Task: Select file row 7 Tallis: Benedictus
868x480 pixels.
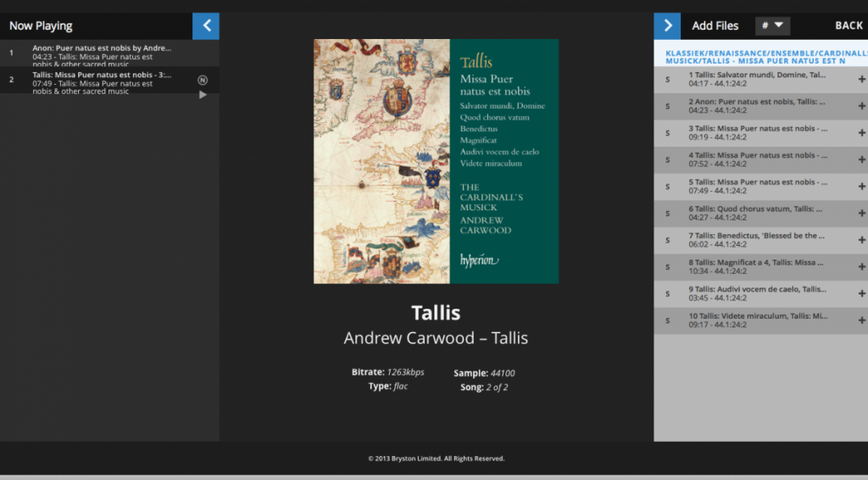Action: 760,240
